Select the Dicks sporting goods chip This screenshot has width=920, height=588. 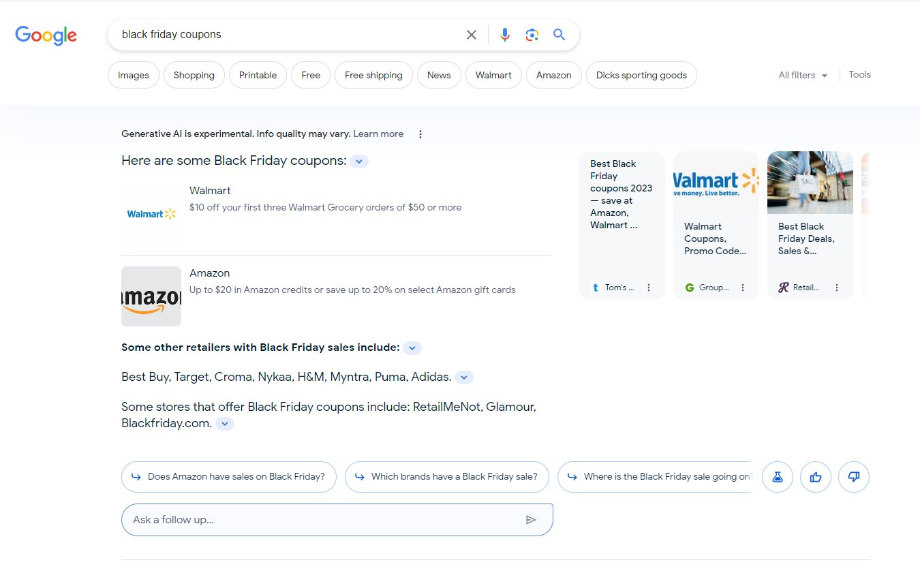click(641, 76)
